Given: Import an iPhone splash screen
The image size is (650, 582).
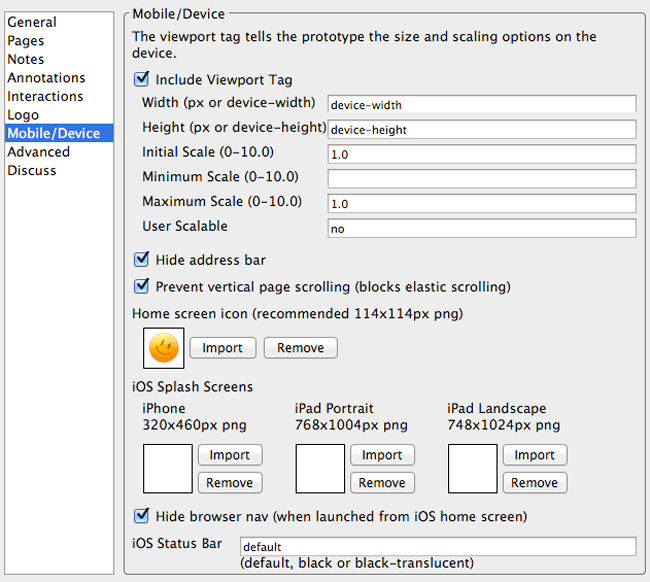Looking at the screenshot, I should coord(230,455).
